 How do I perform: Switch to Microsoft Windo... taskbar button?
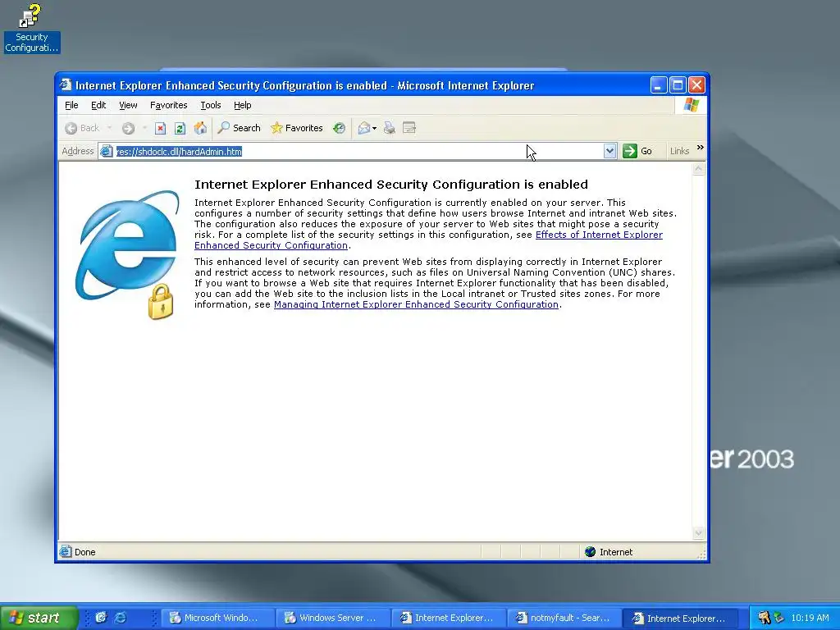217,618
